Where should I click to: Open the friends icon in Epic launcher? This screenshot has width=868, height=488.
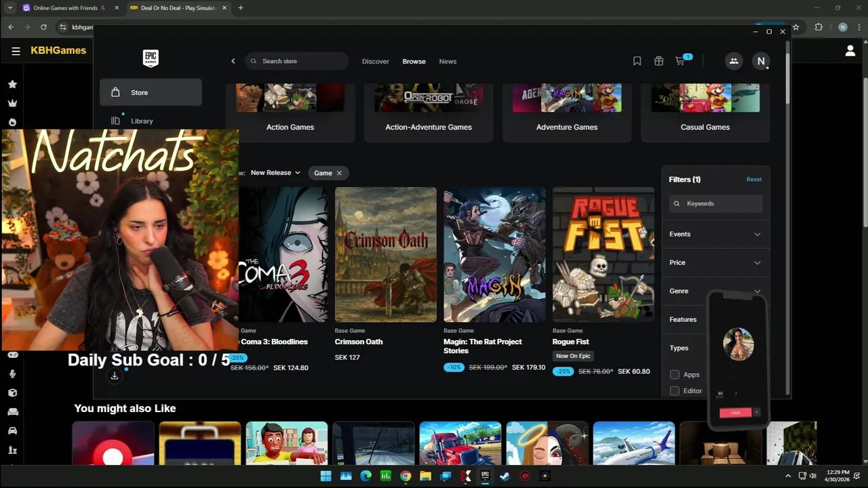click(734, 61)
